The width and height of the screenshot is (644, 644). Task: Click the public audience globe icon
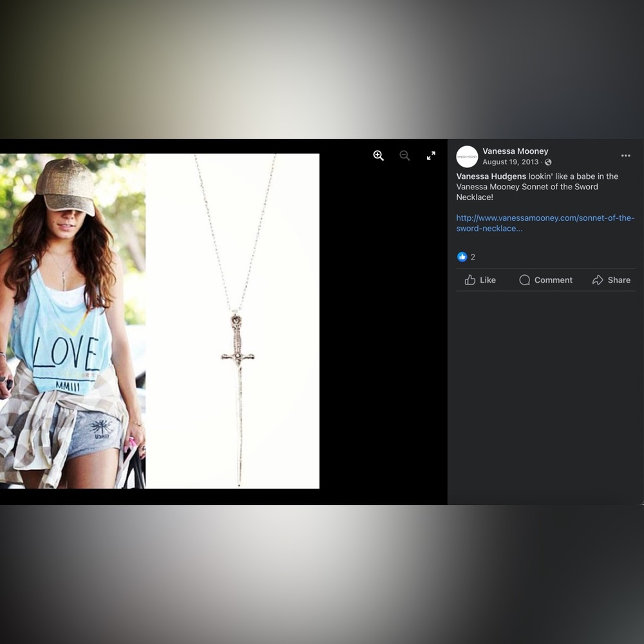[x=548, y=162]
